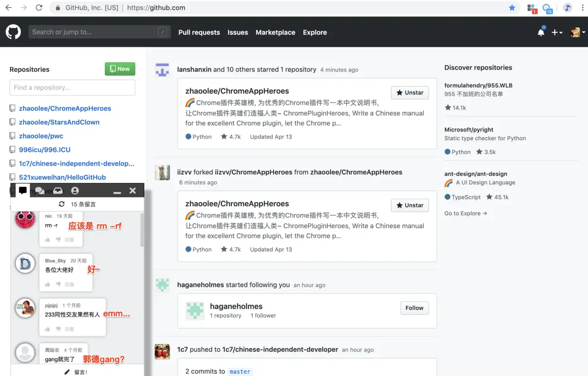Like nic's "rm -r" comment

(47, 240)
